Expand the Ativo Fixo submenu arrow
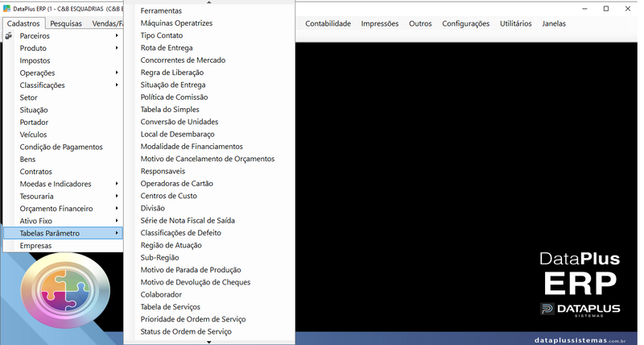This screenshot has height=345, width=644. coord(117,221)
